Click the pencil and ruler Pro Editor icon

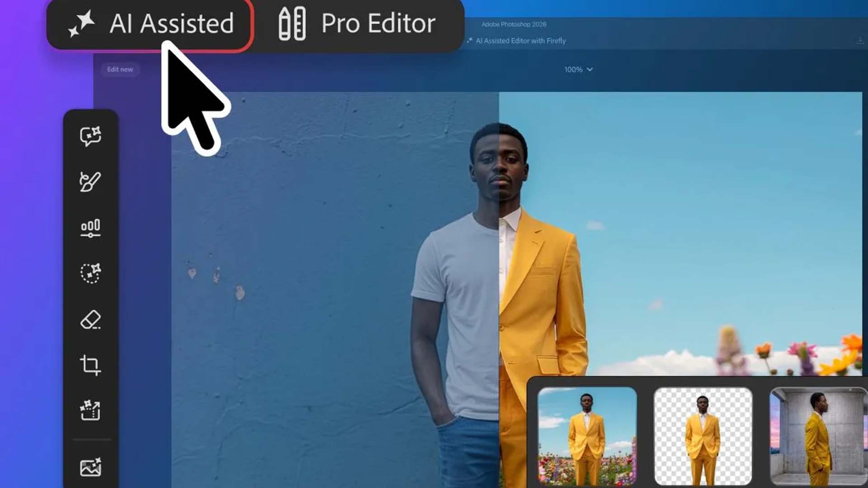(292, 24)
